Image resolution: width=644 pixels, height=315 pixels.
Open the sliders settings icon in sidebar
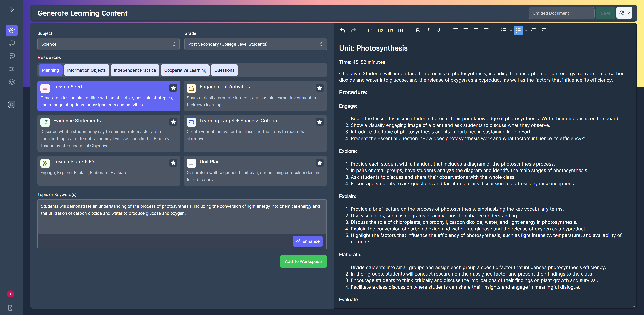click(x=12, y=69)
